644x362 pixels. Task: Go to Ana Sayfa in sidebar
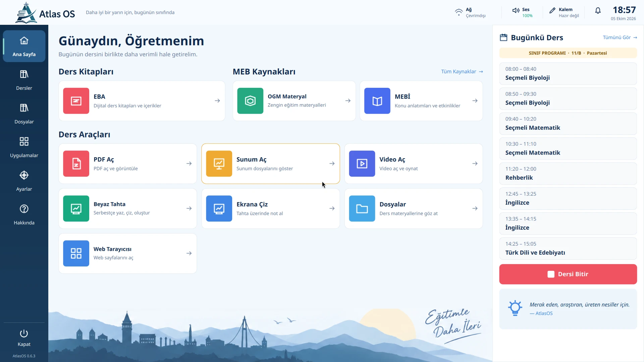point(24,46)
